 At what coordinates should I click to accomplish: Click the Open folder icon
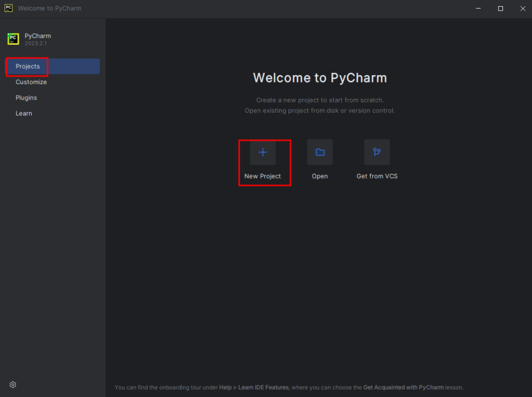(319, 152)
